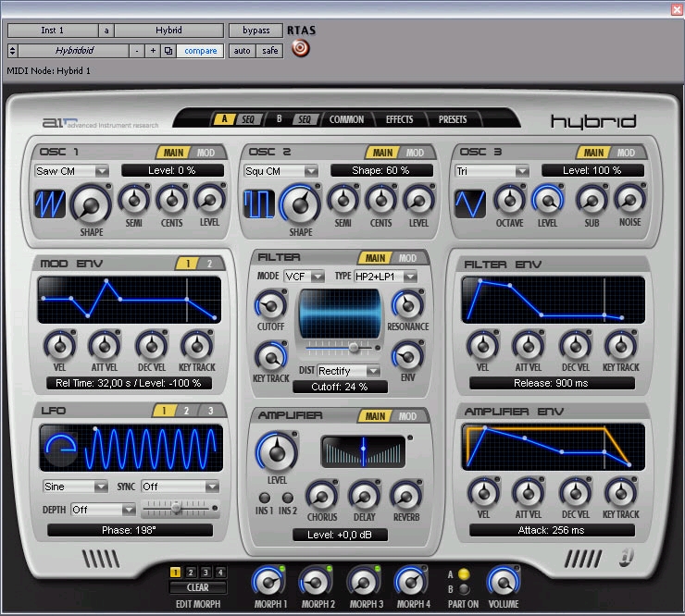Open the filter MODE VCF dropdown

pyautogui.click(x=304, y=277)
